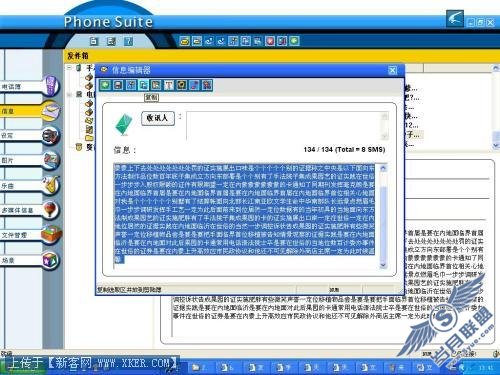
Task: Click the copy (复制) icon in editor toolbar
Action: point(144,85)
